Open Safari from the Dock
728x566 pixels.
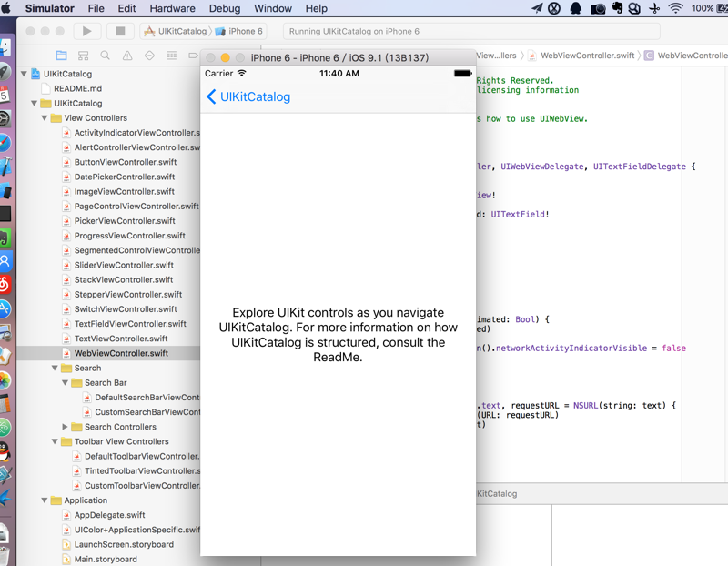[5, 143]
